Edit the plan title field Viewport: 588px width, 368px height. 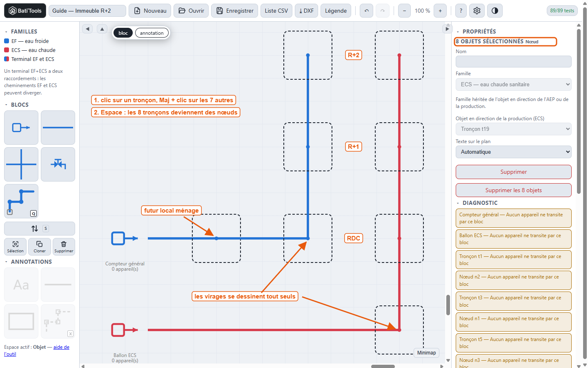87,11
